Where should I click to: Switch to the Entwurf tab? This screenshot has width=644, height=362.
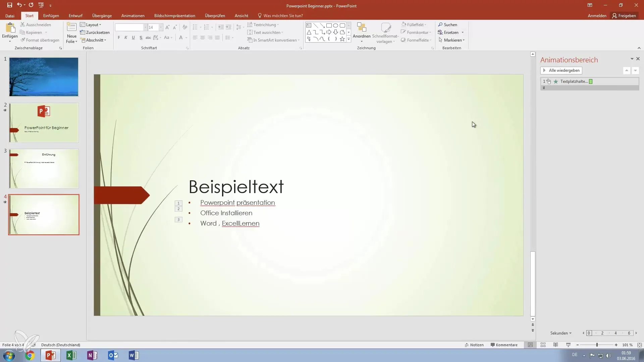click(x=75, y=15)
